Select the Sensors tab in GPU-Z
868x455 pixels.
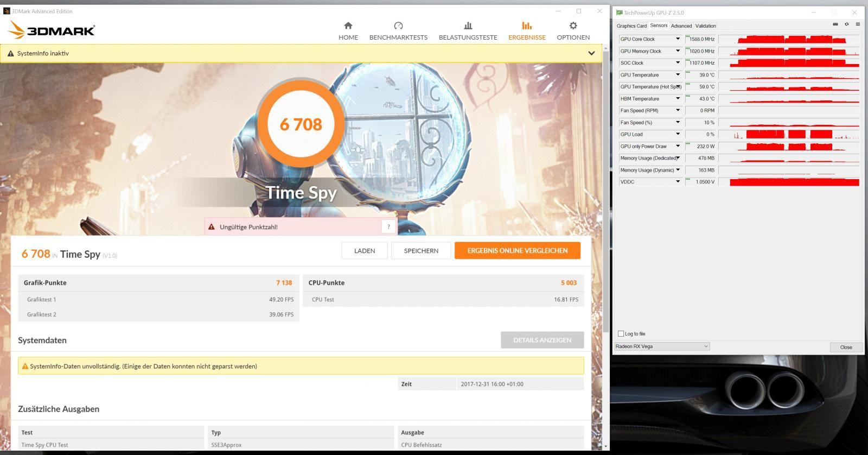click(659, 26)
